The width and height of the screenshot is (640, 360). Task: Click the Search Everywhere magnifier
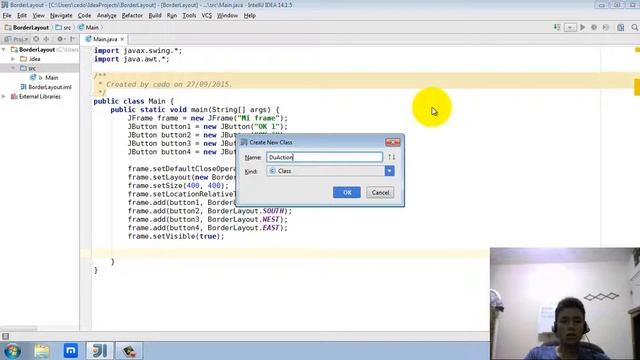(x=634, y=27)
